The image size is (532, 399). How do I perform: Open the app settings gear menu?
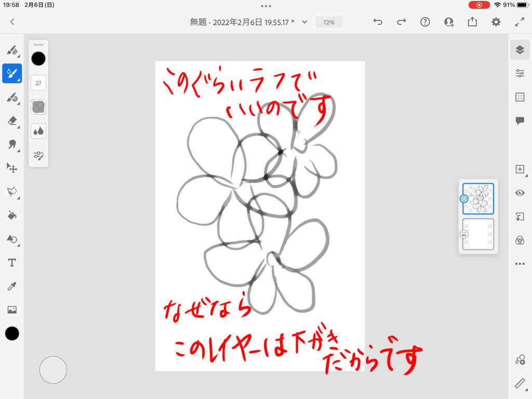pos(496,22)
